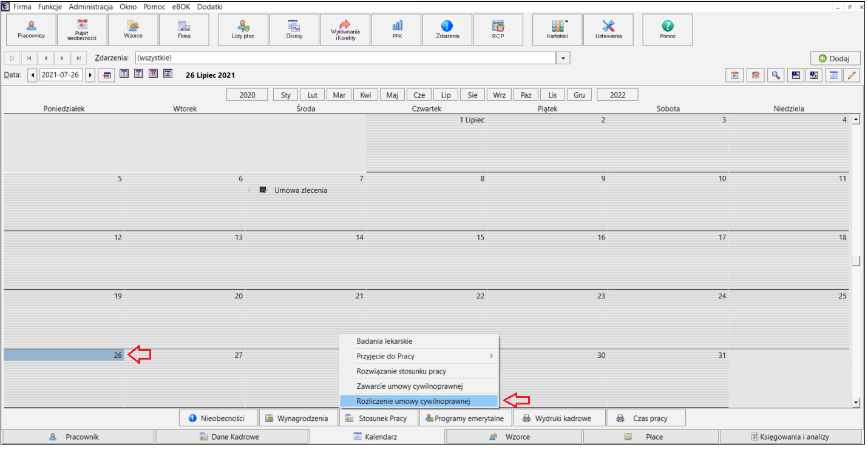Step date back with the left arrow
Image resolution: width=868 pixels, height=450 pixels.
pyautogui.click(x=33, y=75)
